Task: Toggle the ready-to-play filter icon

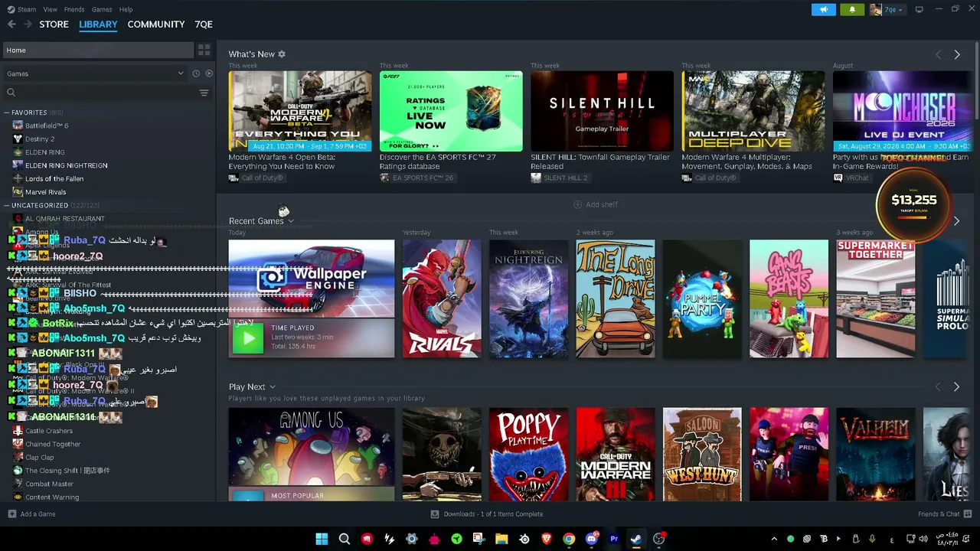Action: tap(209, 73)
